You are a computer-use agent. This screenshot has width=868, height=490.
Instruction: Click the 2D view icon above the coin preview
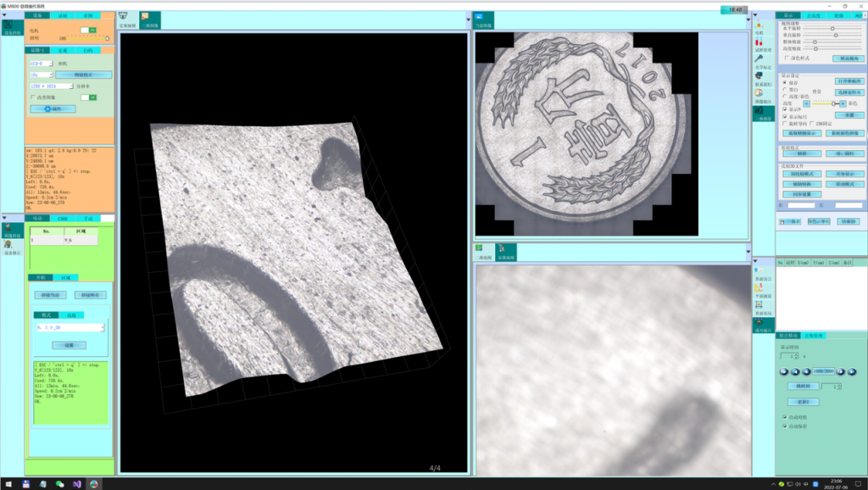(x=481, y=18)
